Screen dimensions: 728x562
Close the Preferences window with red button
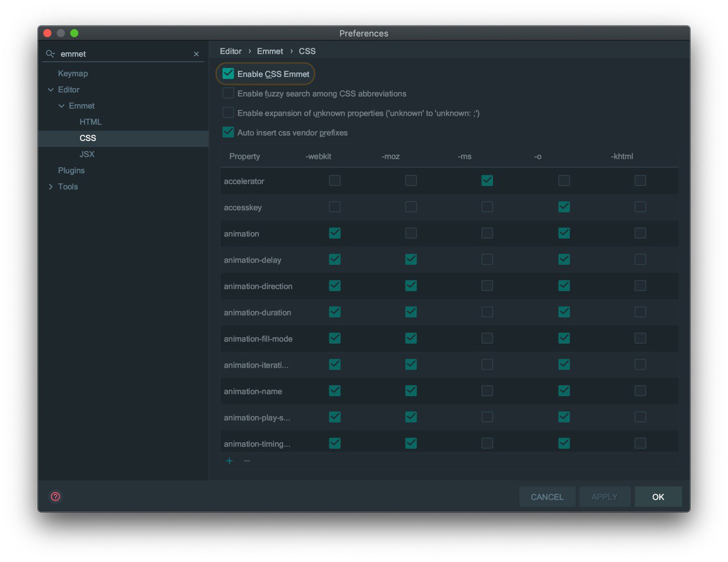tap(47, 33)
